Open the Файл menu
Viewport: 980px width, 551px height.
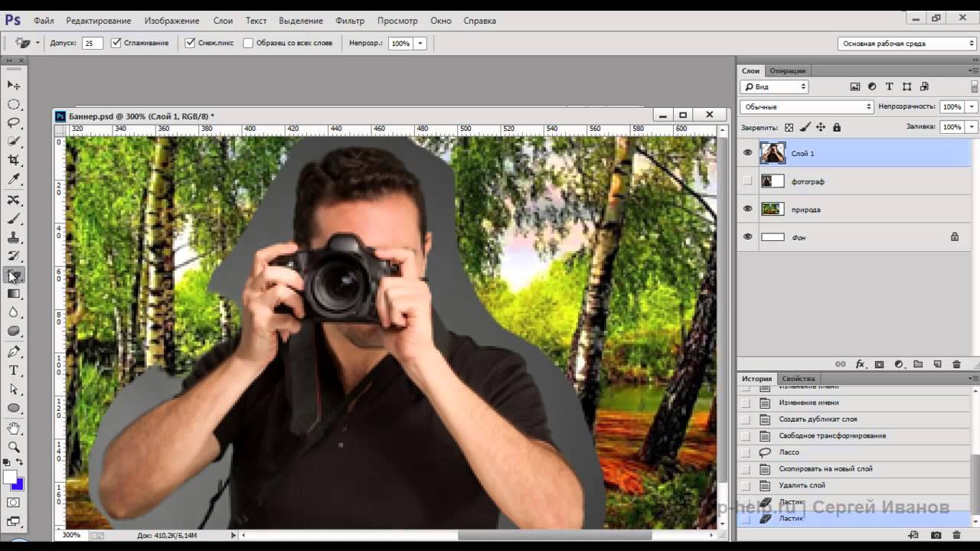tap(44, 21)
